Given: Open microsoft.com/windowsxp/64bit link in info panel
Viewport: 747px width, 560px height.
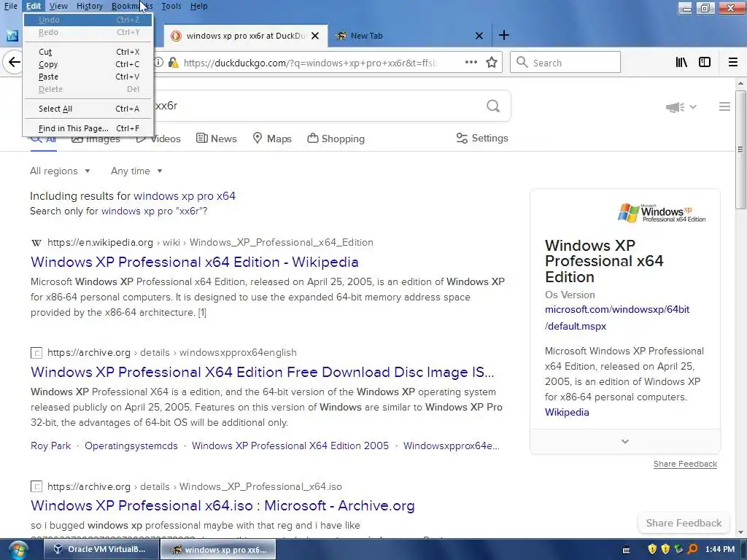Looking at the screenshot, I should (617, 318).
